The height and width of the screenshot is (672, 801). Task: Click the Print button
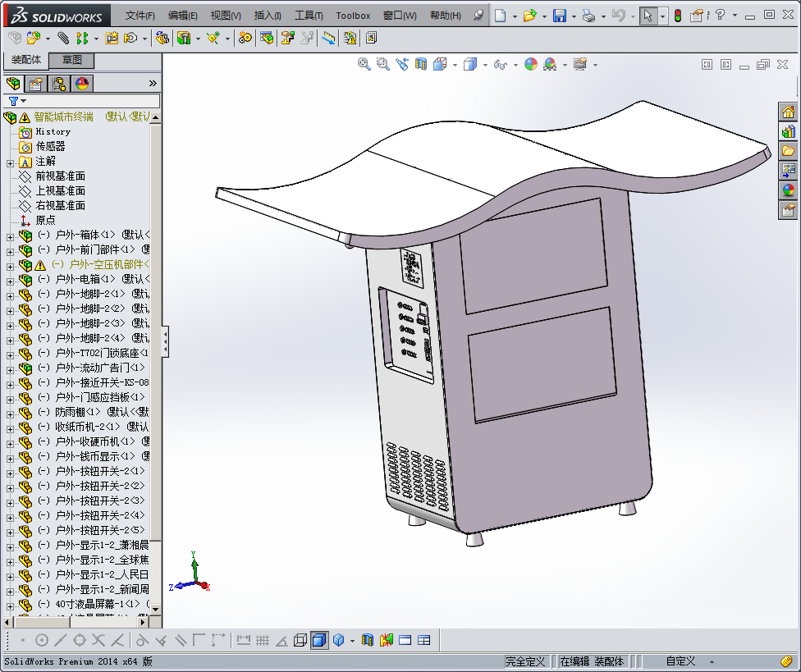pos(589,16)
